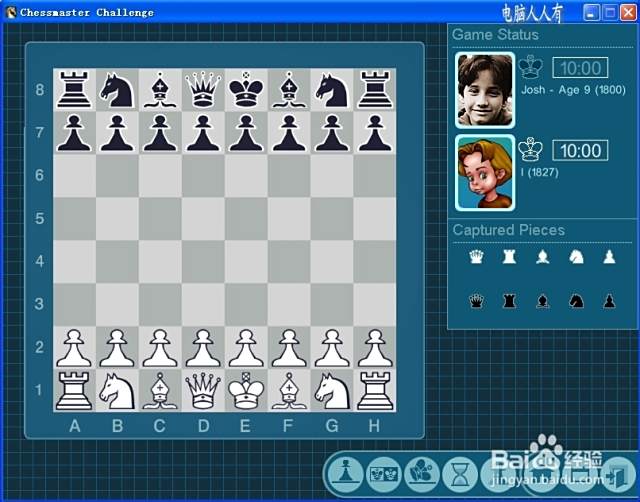Click the black pawn on D7
Screen dimensions: 640x502
203,133
